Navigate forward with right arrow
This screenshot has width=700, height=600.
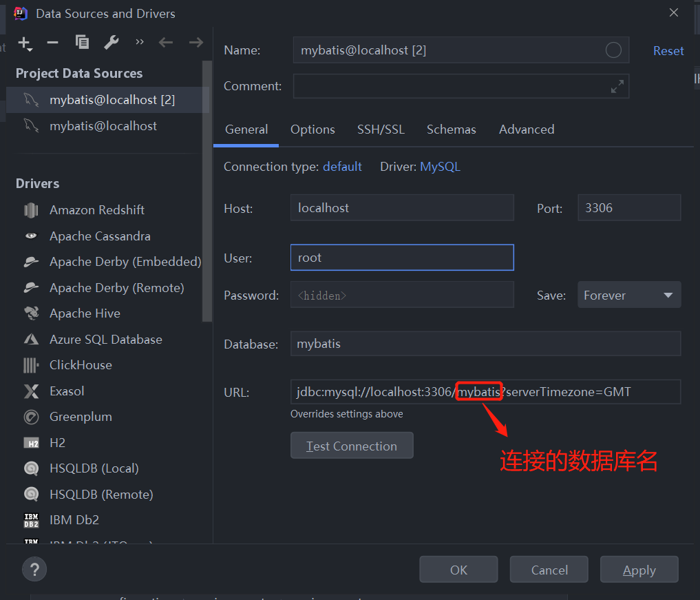(196, 43)
